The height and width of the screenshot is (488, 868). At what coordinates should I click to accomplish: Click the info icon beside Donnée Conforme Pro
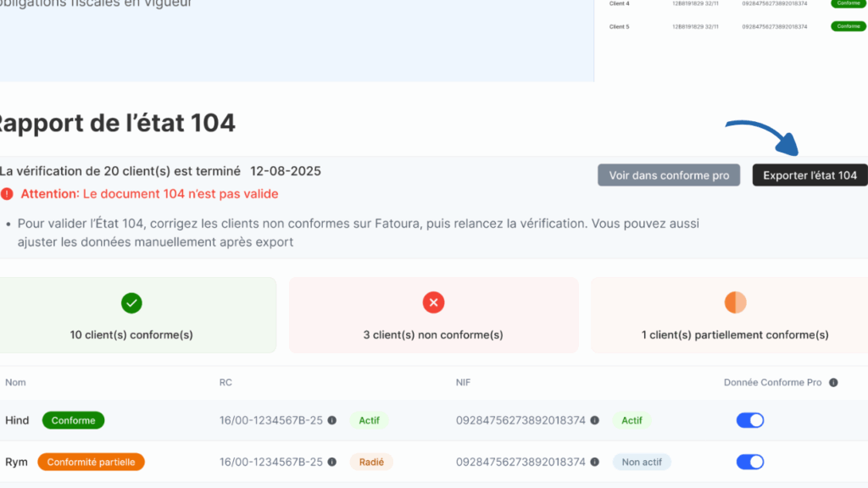(x=833, y=383)
